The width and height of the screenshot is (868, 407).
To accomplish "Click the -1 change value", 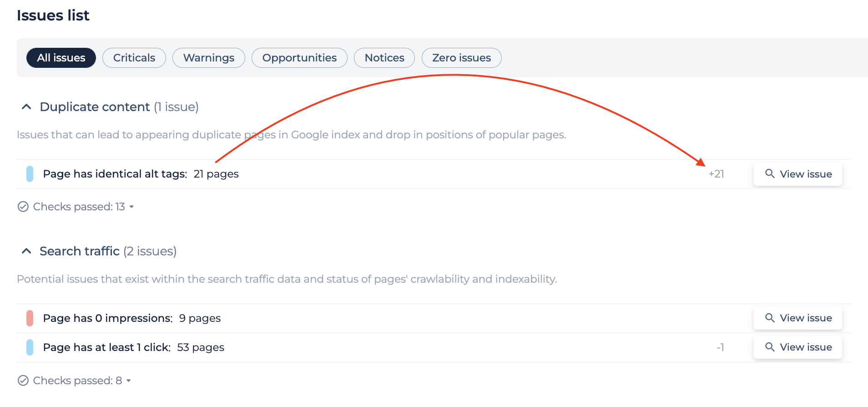I will [x=720, y=347].
